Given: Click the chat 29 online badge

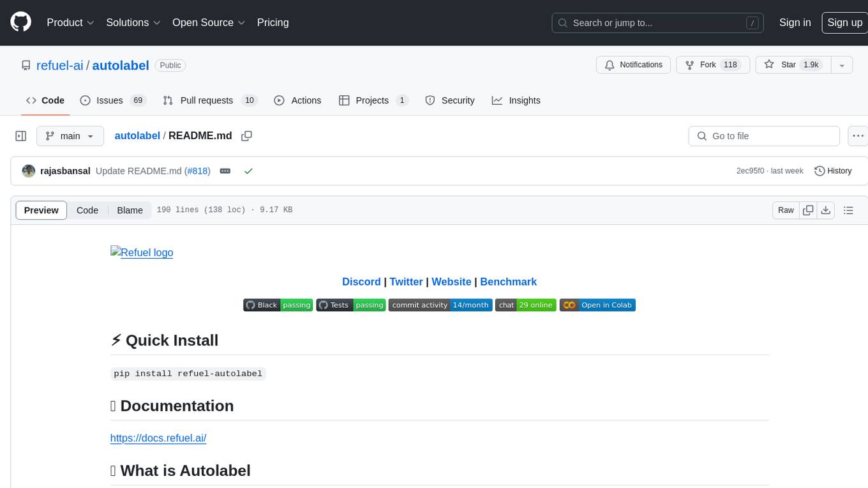Looking at the screenshot, I should point(526,305).
